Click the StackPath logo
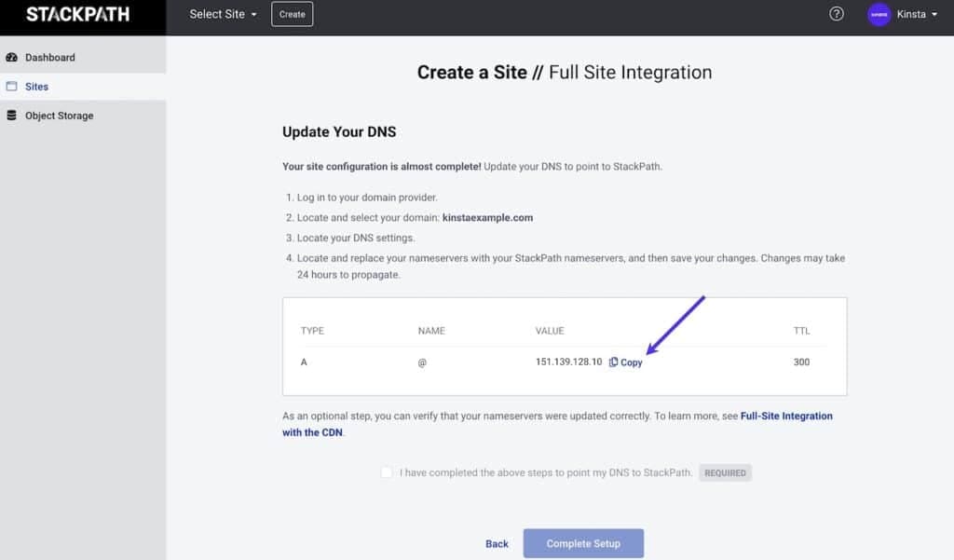Screen dimensions: 954x560 77,15
